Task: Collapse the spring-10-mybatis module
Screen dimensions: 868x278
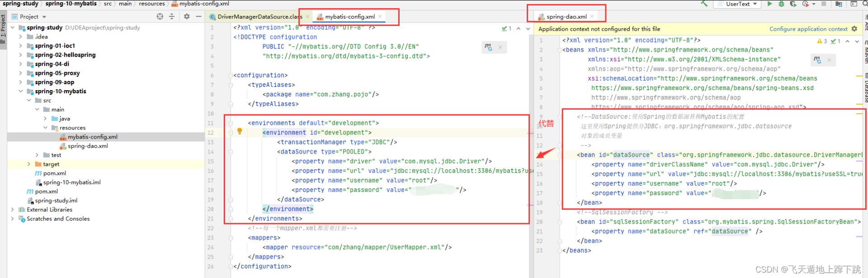Action: tap(21, 91)
